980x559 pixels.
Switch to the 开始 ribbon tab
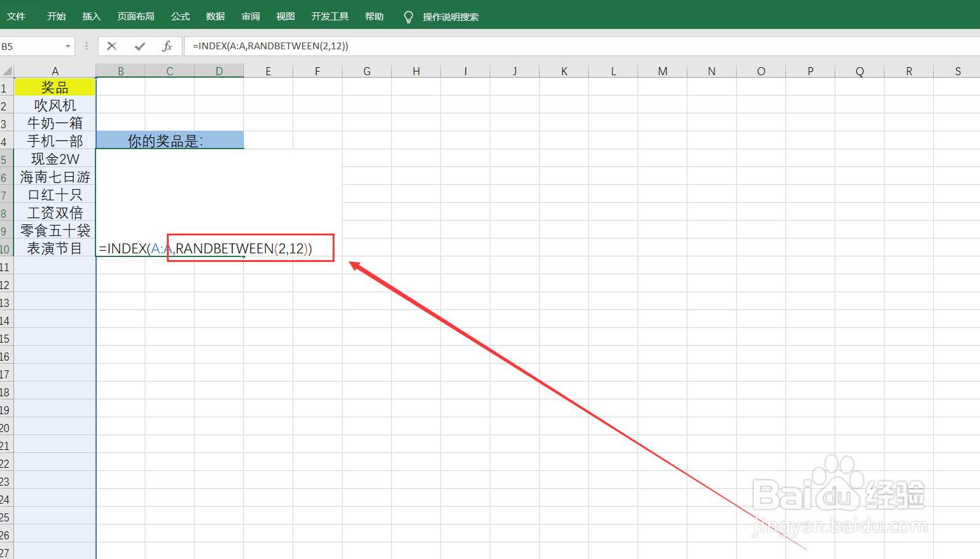click(x=57, y=17)
